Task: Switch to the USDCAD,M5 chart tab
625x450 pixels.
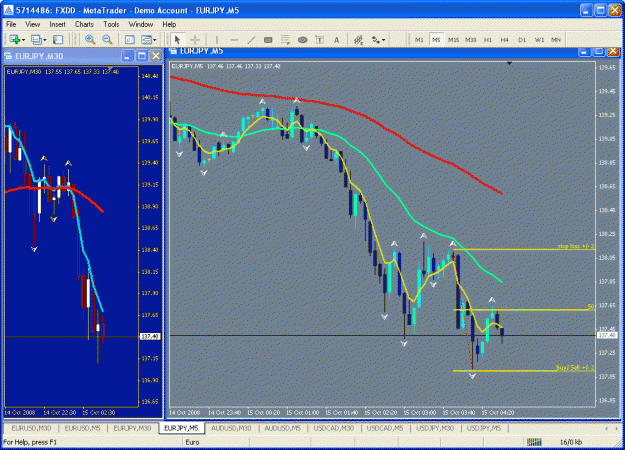Action: coord(385,428)
